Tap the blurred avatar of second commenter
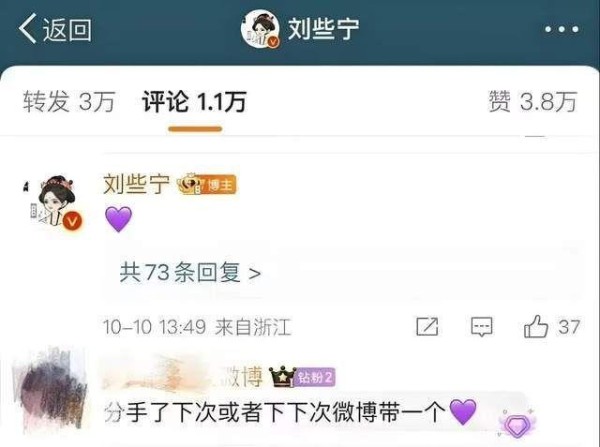This screenshot has width=600, height=447. point(50,390)
